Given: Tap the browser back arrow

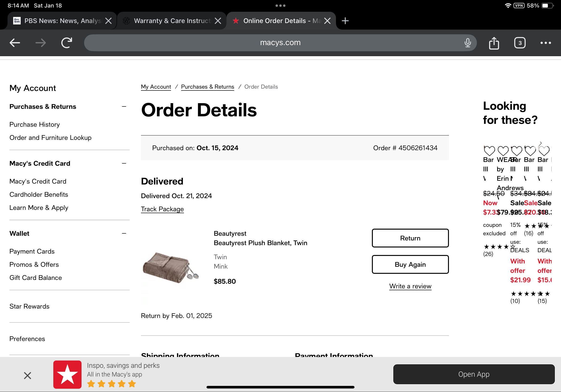Looking at the screenshot, I should 15,43.
